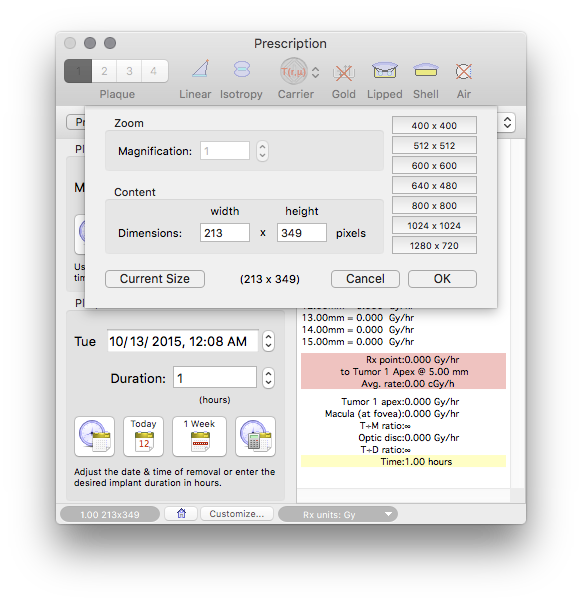Click the clock with calculator icon button

(255, 436)
